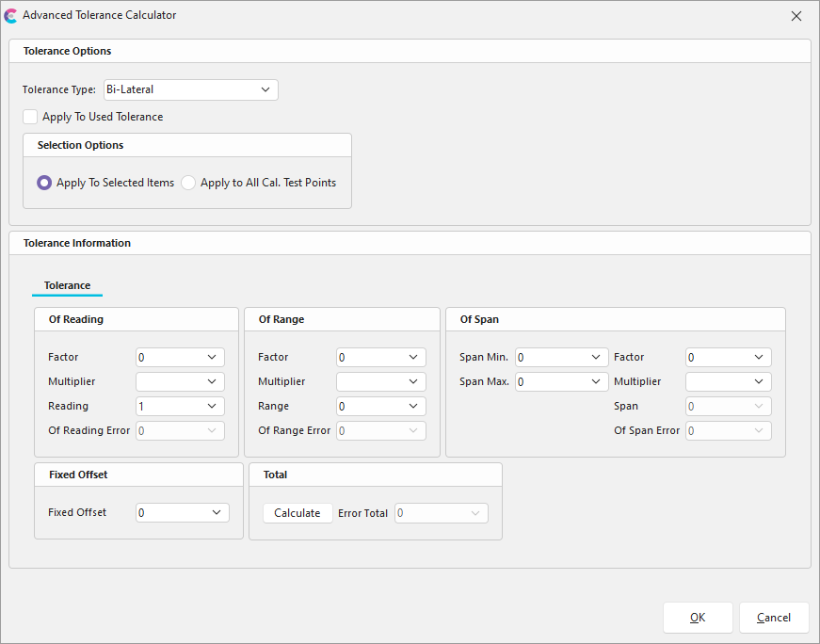Screen dimensions: 820x644
Task: Expand the Factor dropdown under Of Range
Action: [380, 357]
